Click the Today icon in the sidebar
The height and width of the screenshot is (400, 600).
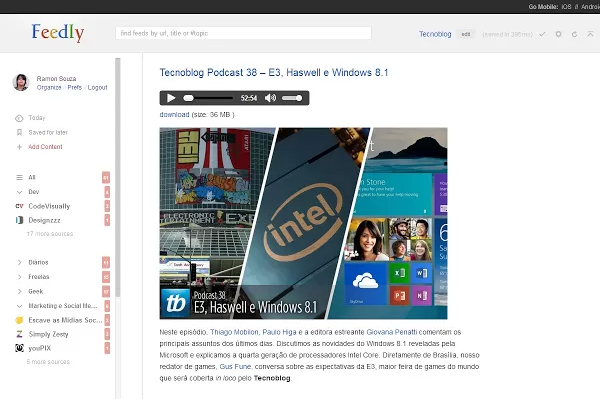19,118
